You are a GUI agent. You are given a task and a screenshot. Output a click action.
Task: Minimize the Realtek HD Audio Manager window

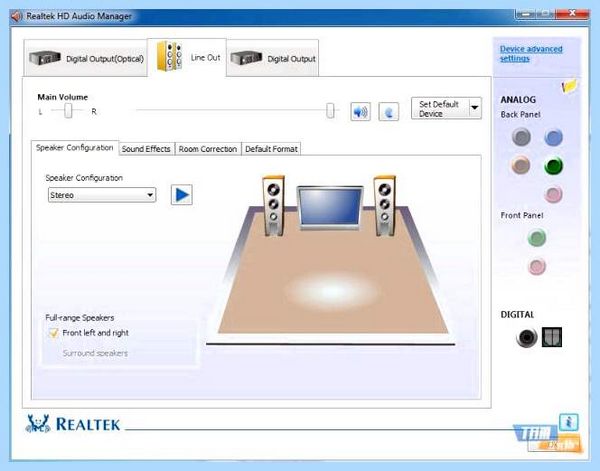[525, 14]
